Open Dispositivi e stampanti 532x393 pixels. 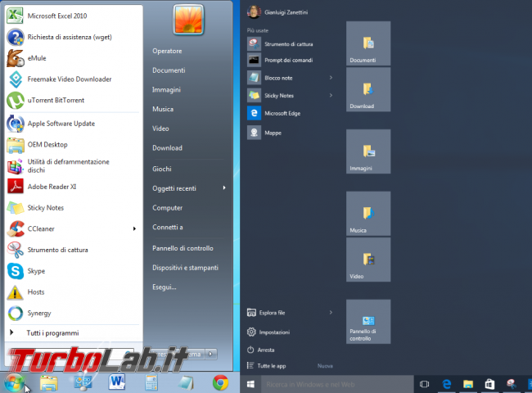185,268
